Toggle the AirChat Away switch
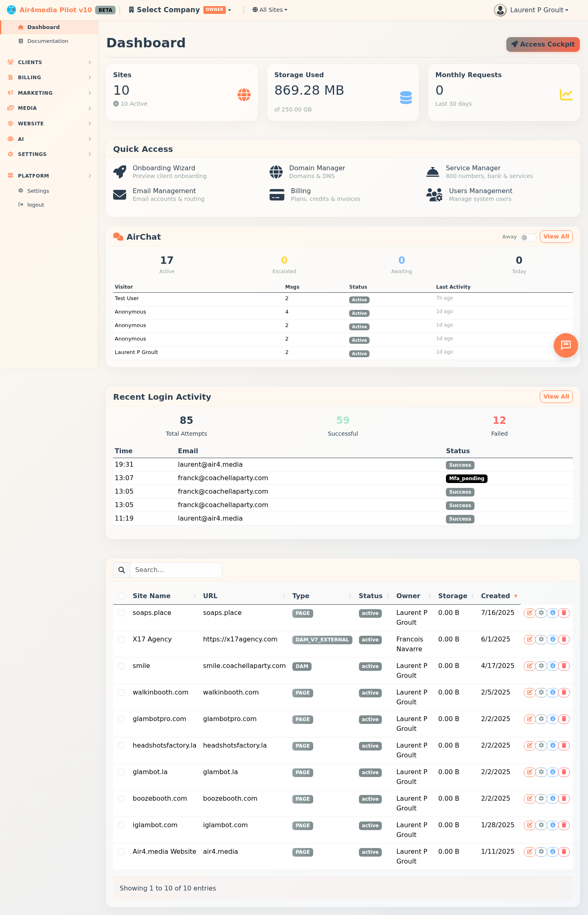Viewport: 588px width, 915px height. click(528, 237)
